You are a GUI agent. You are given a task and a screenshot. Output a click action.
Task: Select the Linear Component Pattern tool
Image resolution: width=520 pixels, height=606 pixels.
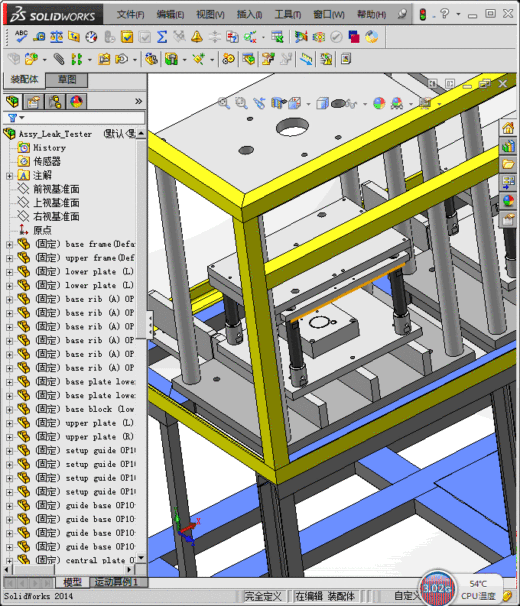(x=77, y=59)
